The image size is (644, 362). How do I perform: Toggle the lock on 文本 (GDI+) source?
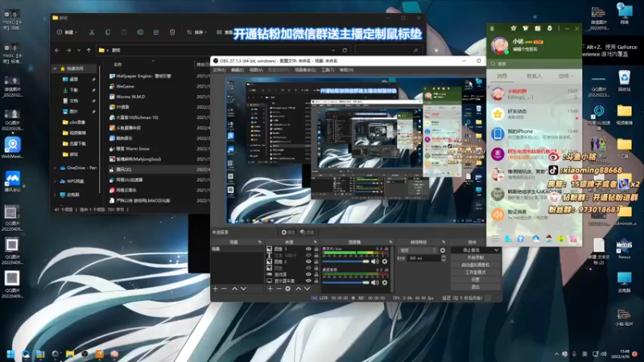click(316, 255)
